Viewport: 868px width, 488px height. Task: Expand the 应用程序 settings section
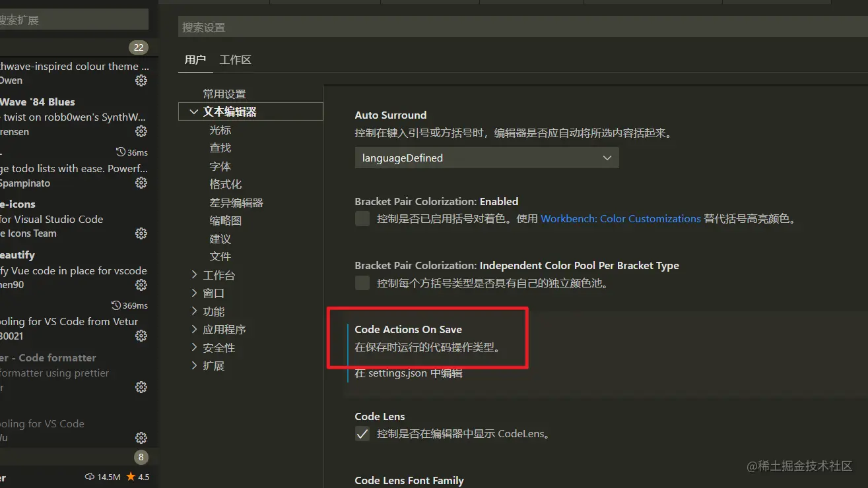194,329
